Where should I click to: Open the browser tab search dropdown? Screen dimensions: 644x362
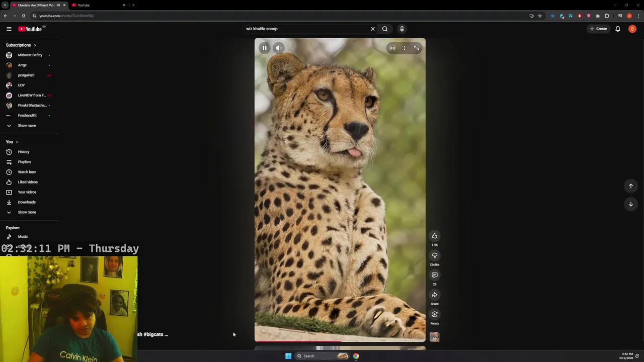tap(5, 5)
